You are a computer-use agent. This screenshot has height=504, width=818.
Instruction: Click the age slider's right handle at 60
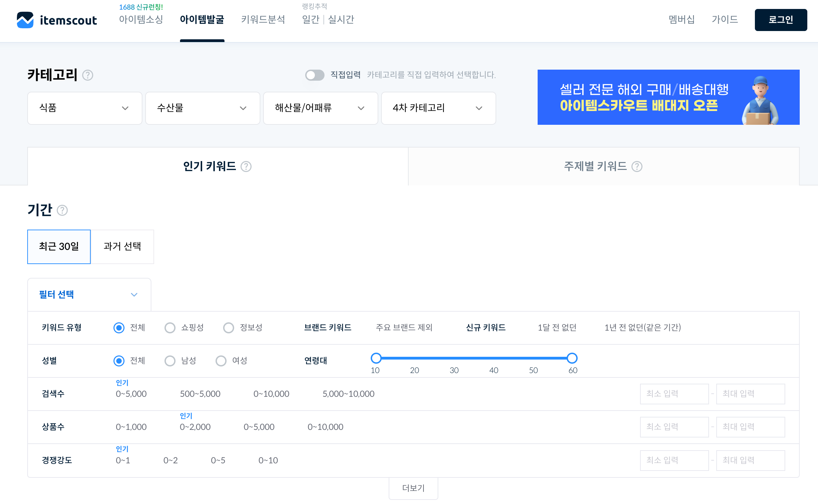click(572, 358)
